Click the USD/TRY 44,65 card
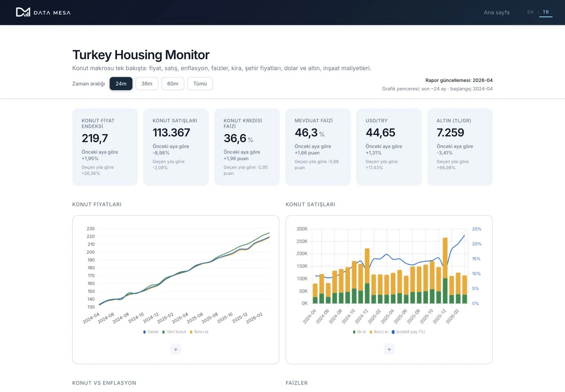 (x=389, y=147)
